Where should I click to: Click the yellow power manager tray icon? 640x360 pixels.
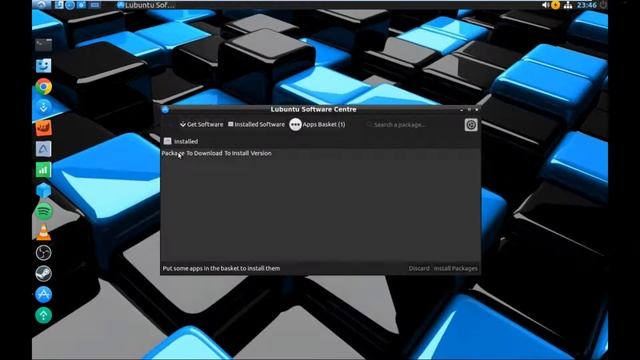tap(556, 5)
